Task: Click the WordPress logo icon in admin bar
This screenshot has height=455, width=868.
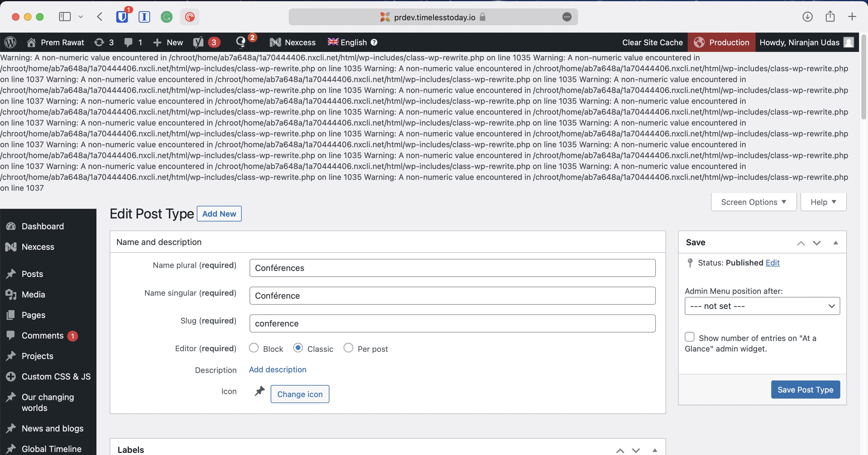Action: [11, 42]
